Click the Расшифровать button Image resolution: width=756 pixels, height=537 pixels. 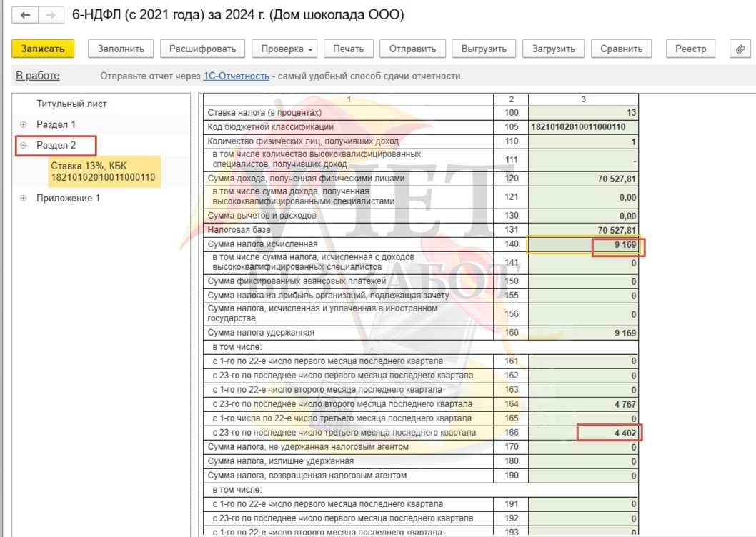pos(202,49)
